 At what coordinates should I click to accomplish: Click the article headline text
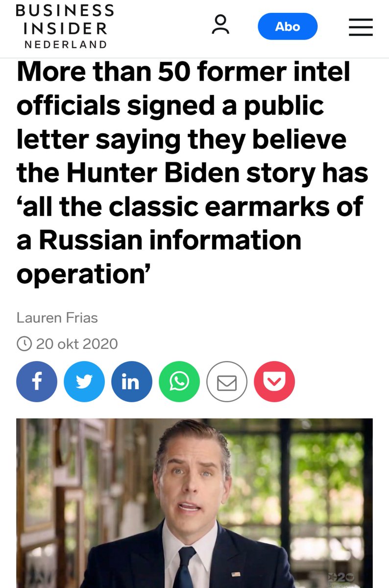click(192, 173)
